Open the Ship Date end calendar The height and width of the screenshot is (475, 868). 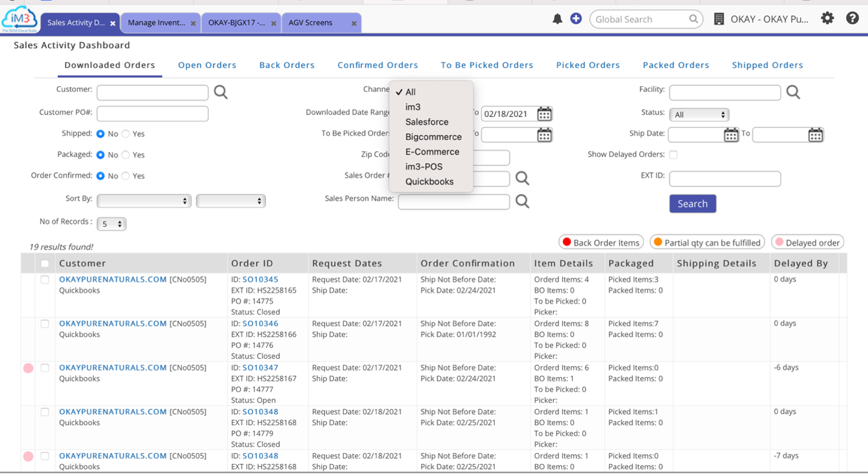[816, 135]
